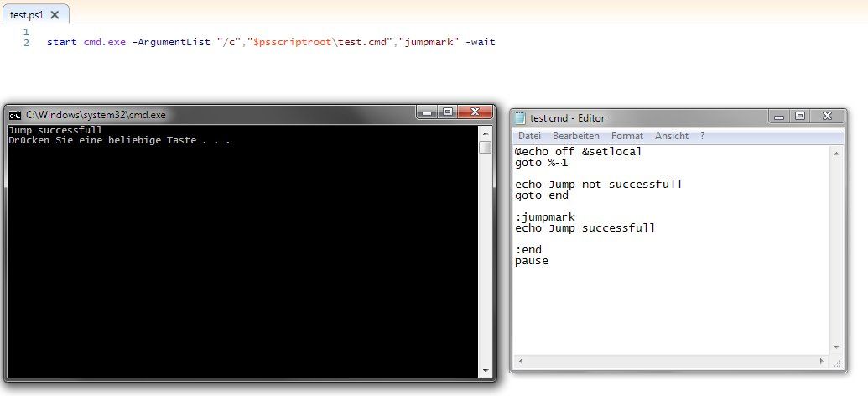Click 'Jump successfull' output in cmd window
Viewport: 868px width, 396px height.
point(55,130)
